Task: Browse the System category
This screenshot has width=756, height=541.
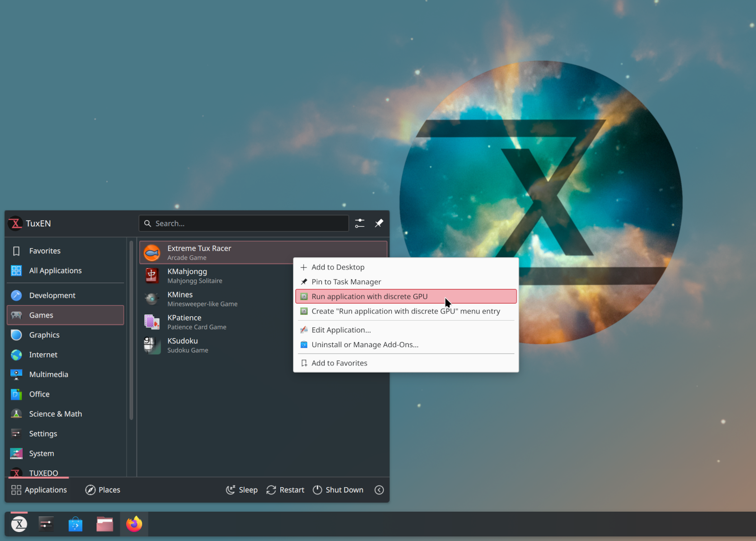Action: (65, 454)
